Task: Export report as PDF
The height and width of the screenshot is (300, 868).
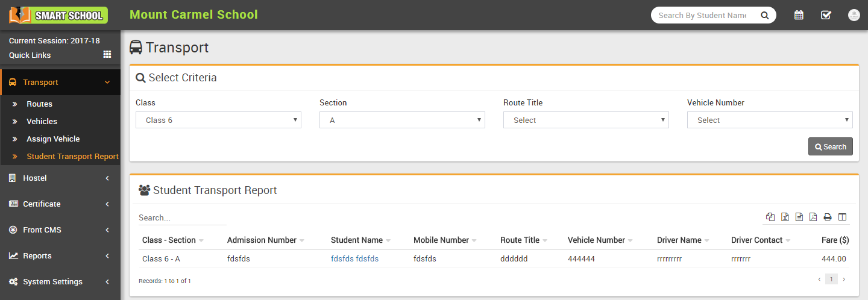Action: 813,217
